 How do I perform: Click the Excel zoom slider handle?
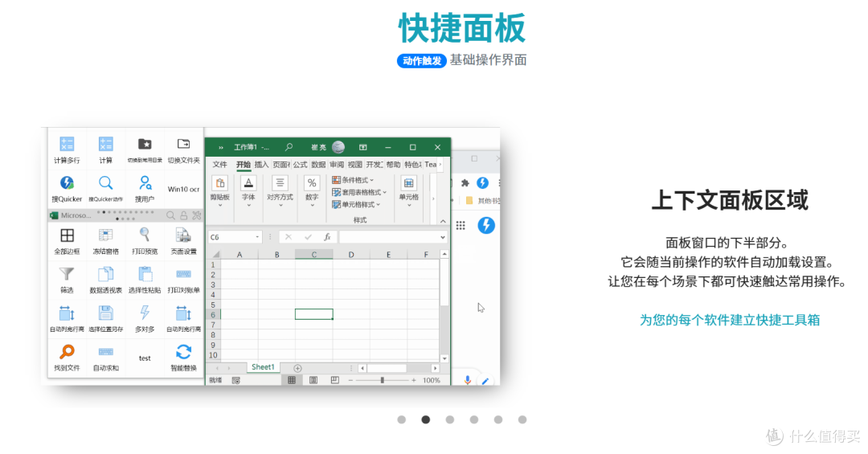point(382,380)
